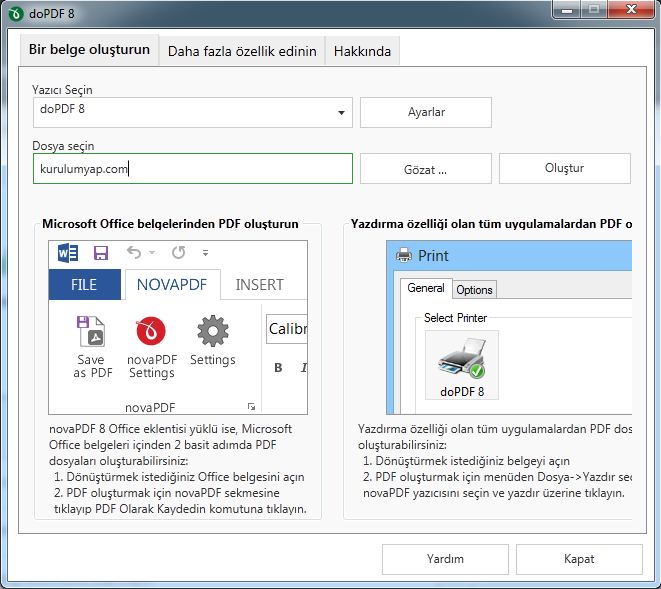This screenshot has height=589, width=661.
Task: Click the redo icon in Office preview
Action: click(x=178, y=253)
